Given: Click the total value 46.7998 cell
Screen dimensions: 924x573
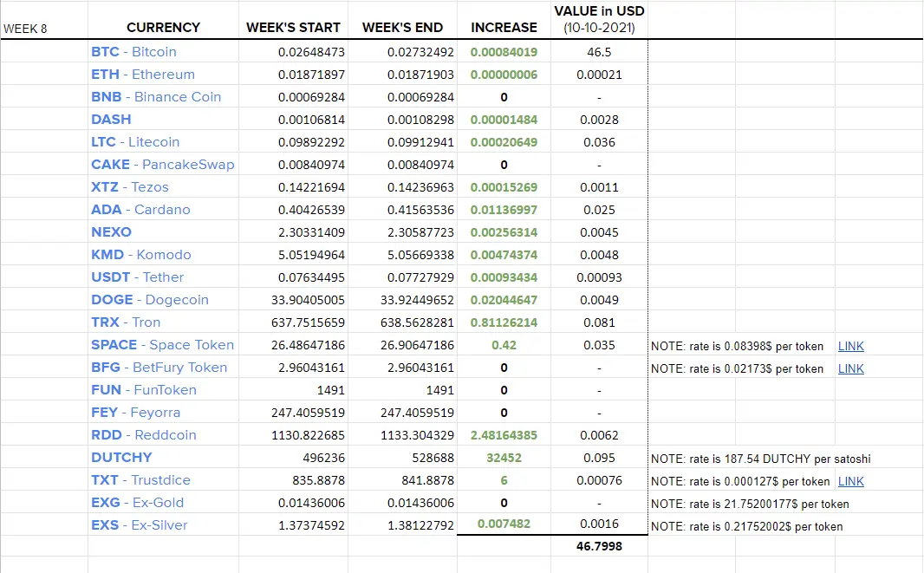Looking at the screenshot, I should (x=599, y=546).
